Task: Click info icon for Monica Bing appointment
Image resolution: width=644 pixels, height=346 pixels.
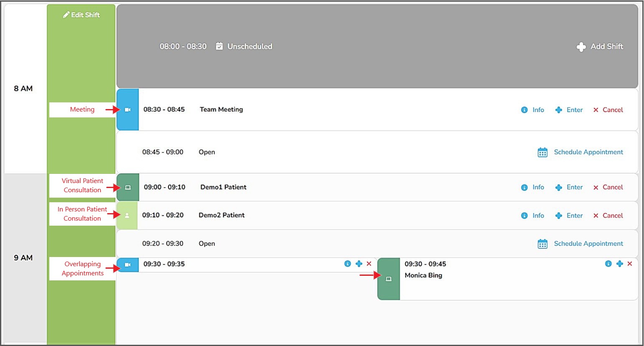Action: tap(608, 264)
